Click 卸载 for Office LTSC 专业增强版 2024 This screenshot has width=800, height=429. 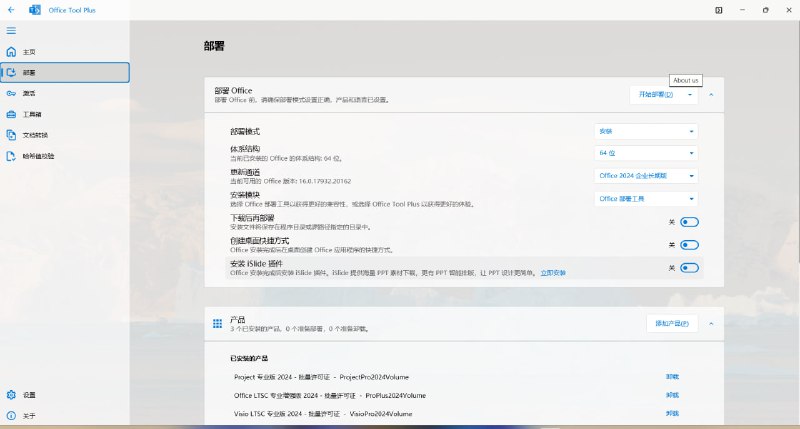coord(672,395)
